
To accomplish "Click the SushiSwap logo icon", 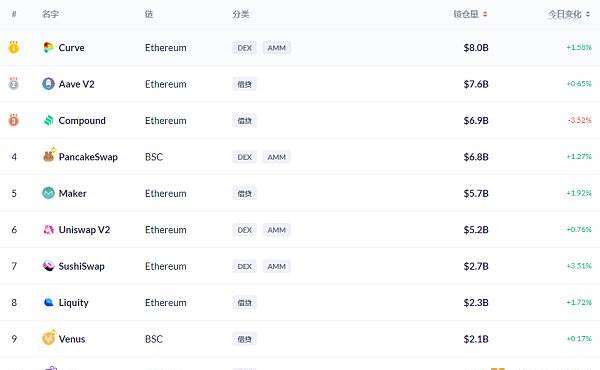I will (x=48, y=266).
